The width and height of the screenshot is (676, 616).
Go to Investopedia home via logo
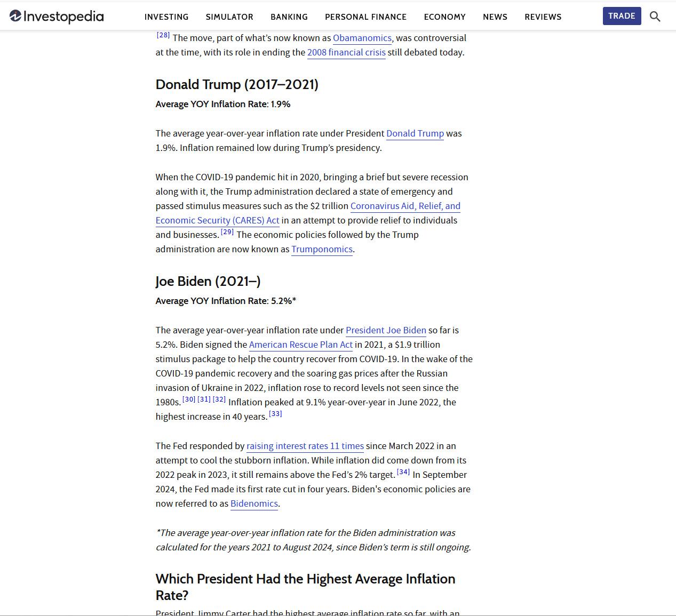point(57,17)
